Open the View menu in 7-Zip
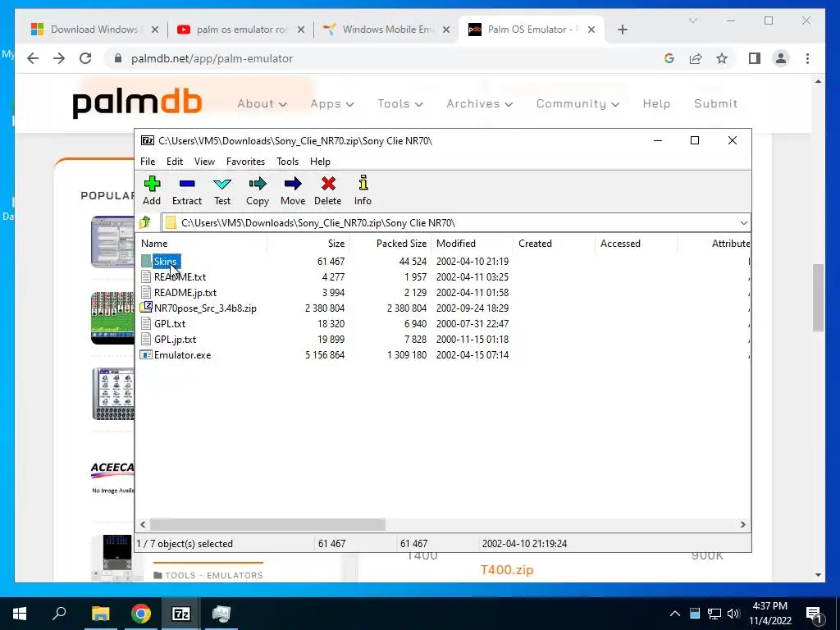The width and height of the screenshot is (840, 630). click(x=204, y=162)
